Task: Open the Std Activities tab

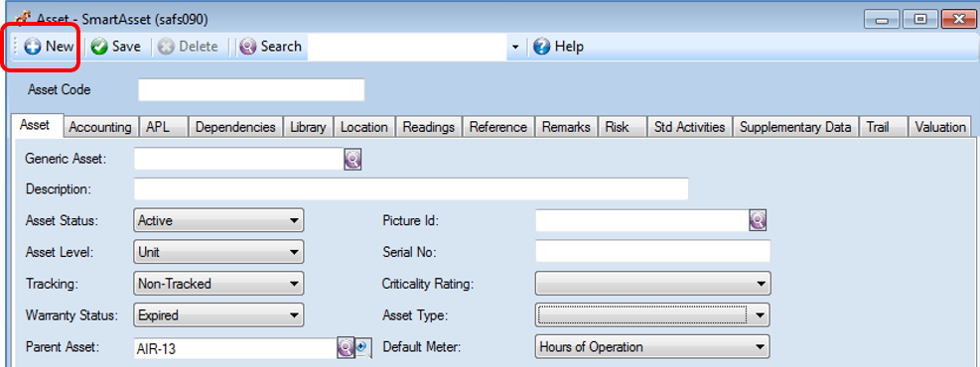Action: [x=689, y=127]
